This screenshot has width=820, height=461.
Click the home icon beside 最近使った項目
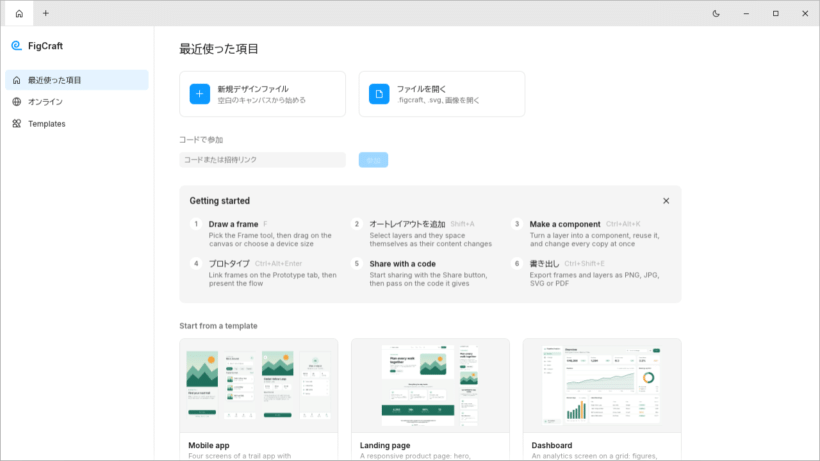tap(17, 80)
